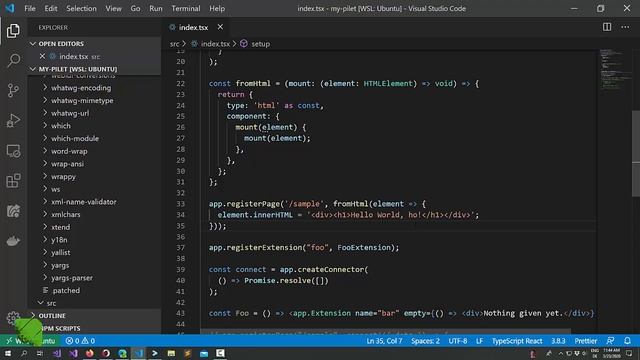Open the Extensions view

[13, 181]
